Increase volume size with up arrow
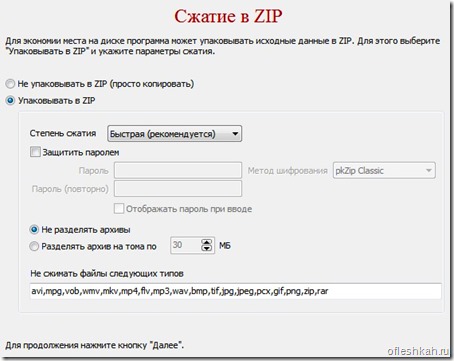This screenshot has height=361, width=454. coord(207,242)
